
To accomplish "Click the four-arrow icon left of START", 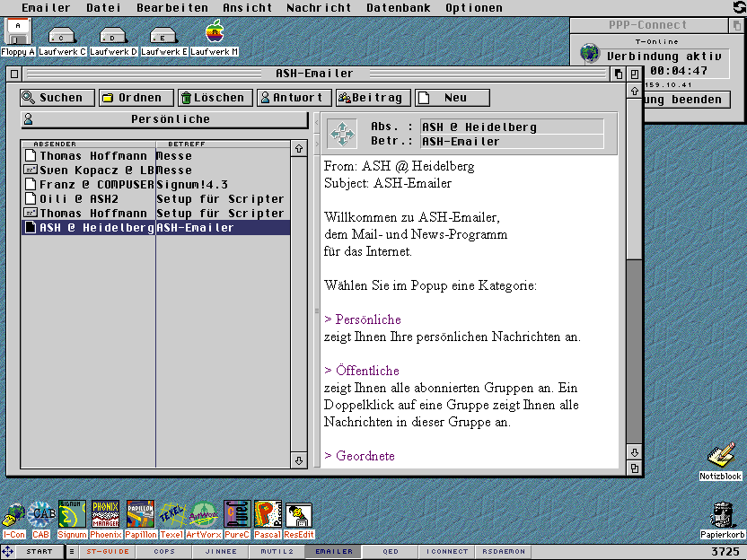I will [x=7, y=552].
